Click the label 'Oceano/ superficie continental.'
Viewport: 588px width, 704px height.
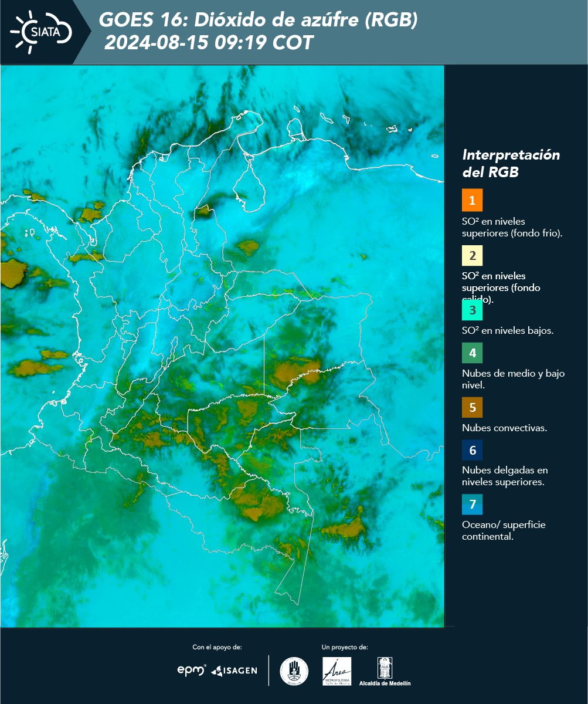click(504, 530)
